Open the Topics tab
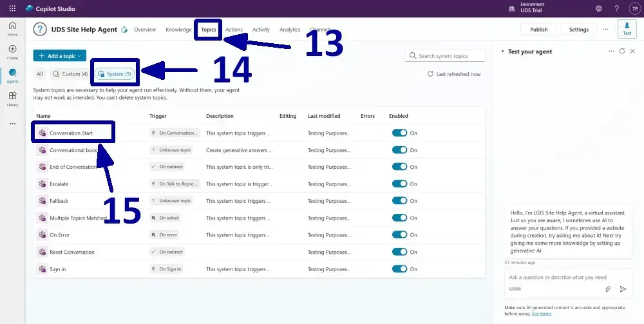 (x=208, y=30)
